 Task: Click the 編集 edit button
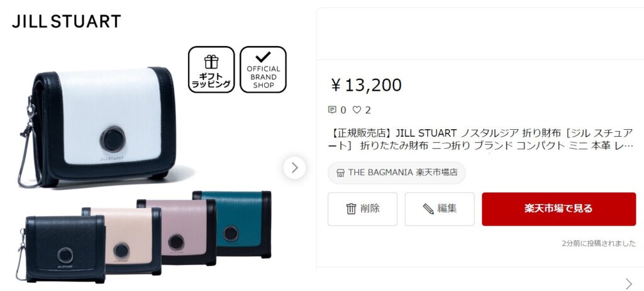tap(440, 208)
